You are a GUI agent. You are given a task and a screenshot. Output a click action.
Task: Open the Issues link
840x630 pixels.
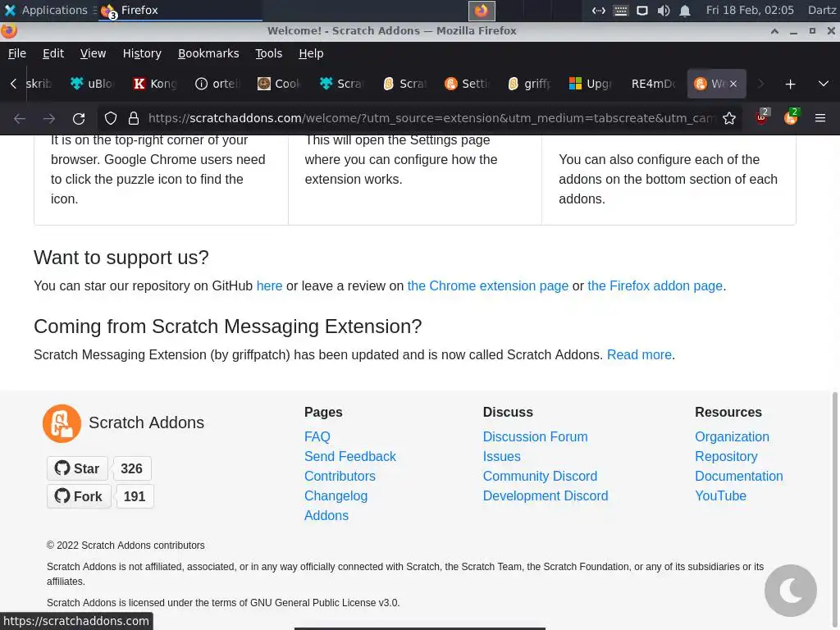501,457
